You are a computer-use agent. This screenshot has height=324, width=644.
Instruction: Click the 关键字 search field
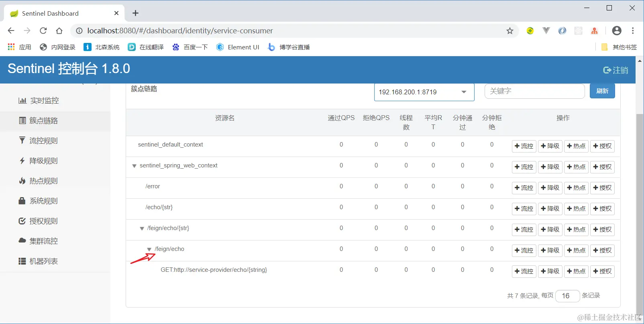pos(534,91)
